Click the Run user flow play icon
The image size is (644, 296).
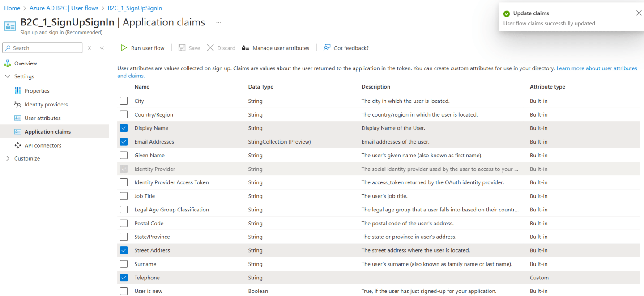tap(124, 48)
